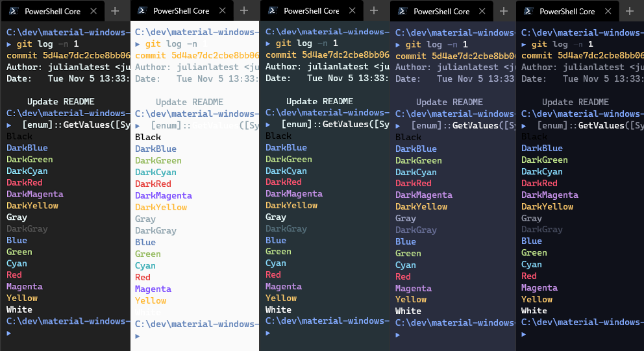Click 'Green' entry in rightmost terminal
The width and height of the screenshot is (644, 351).
pyautogui.click(x=534, y=253)
